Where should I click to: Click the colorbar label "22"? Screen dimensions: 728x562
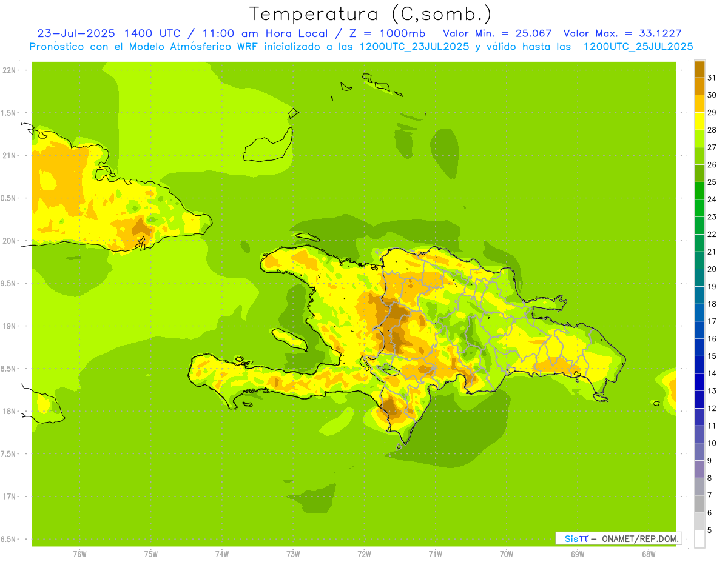(x=712, y=234)
